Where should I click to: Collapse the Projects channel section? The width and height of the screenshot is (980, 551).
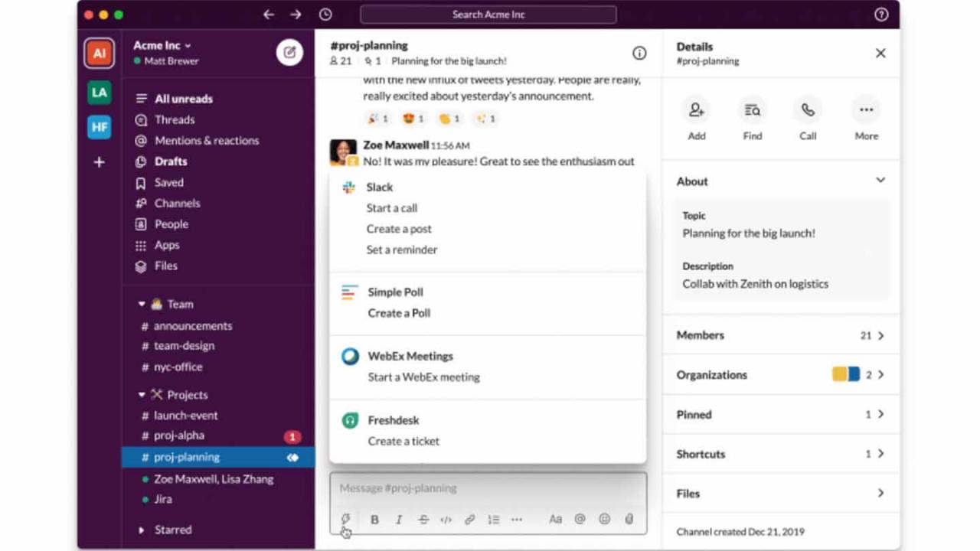point(142,395)
